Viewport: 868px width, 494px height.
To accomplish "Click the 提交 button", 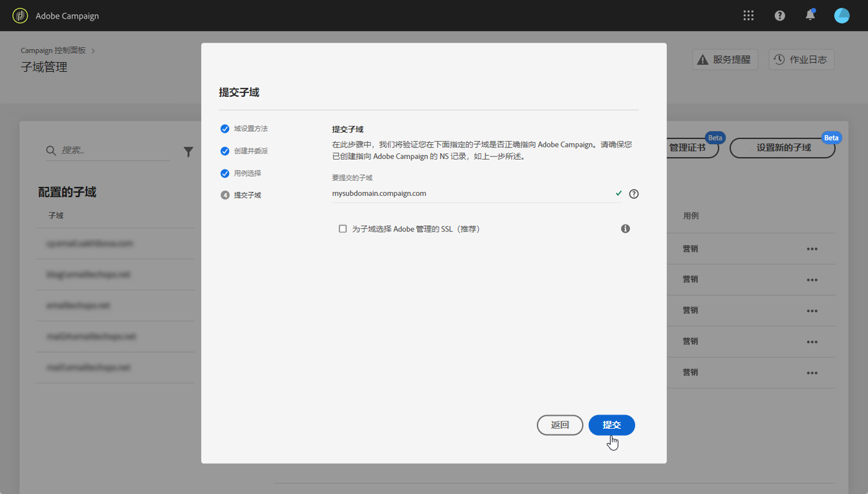I will tap(612, 425).
